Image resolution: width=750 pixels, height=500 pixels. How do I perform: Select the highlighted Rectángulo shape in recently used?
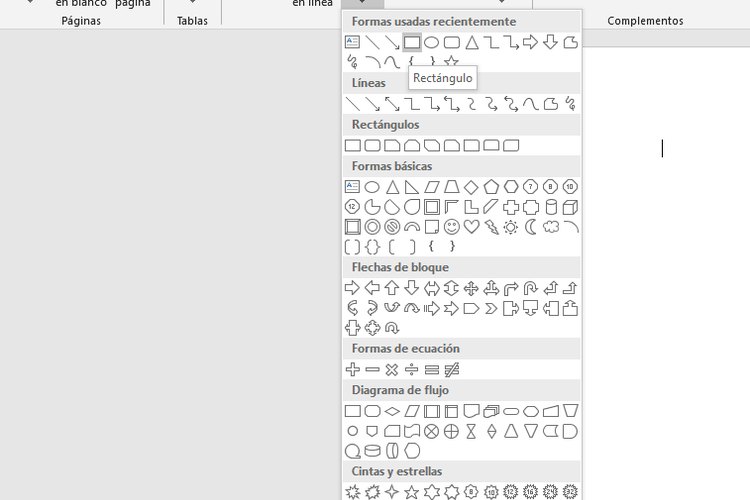click(x=412, y=42)
